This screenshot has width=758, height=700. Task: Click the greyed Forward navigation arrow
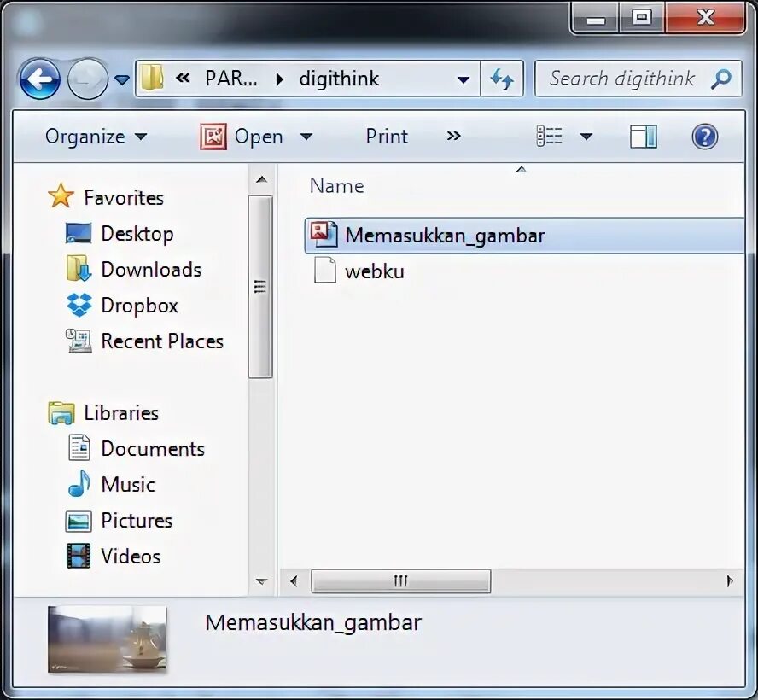pyautogui.click(x=88, y=79)
